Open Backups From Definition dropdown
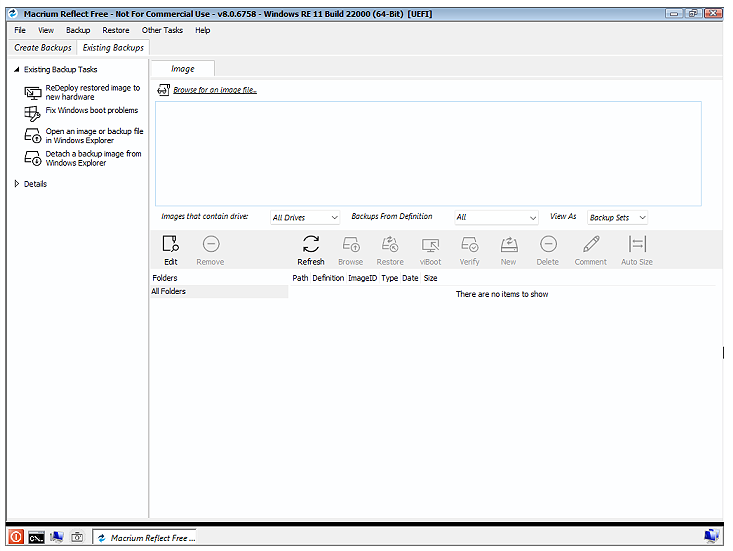The height and width of the screenshot is (551, 733). point(496,217)
